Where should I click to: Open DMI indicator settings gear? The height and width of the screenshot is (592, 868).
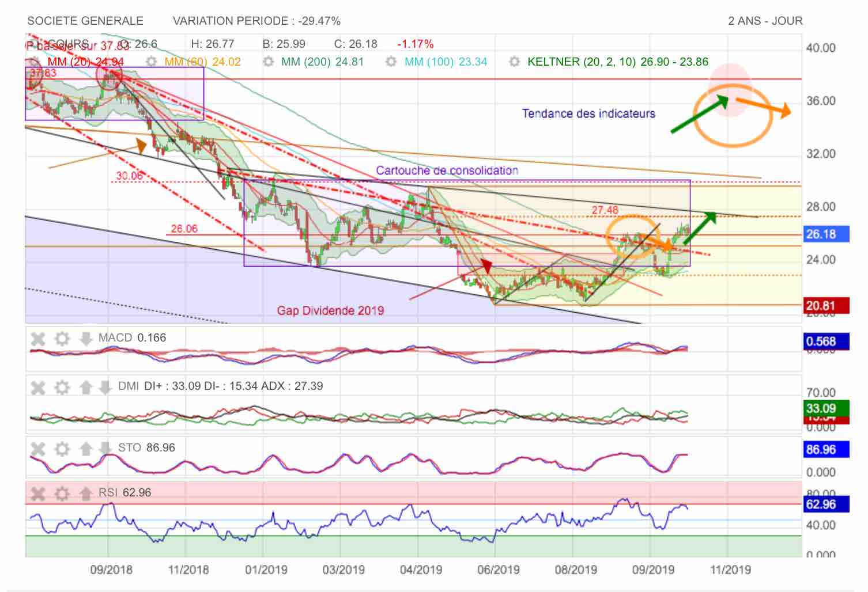[x=62, y=387]
